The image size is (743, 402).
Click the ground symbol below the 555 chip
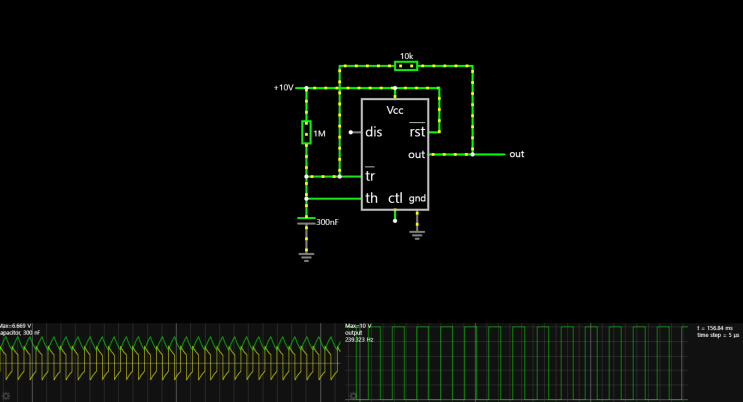(417, 236)
